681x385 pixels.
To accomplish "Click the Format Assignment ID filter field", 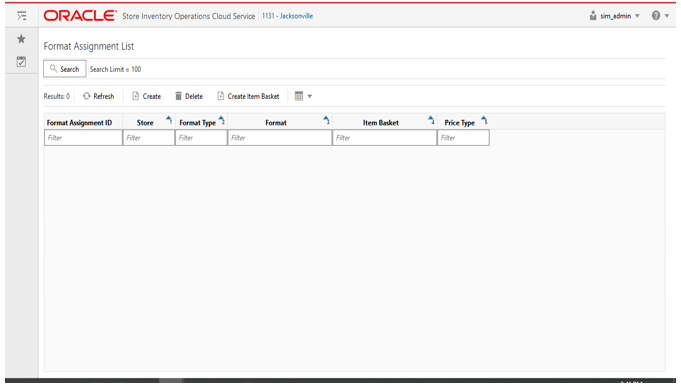I will pos(83,138).
